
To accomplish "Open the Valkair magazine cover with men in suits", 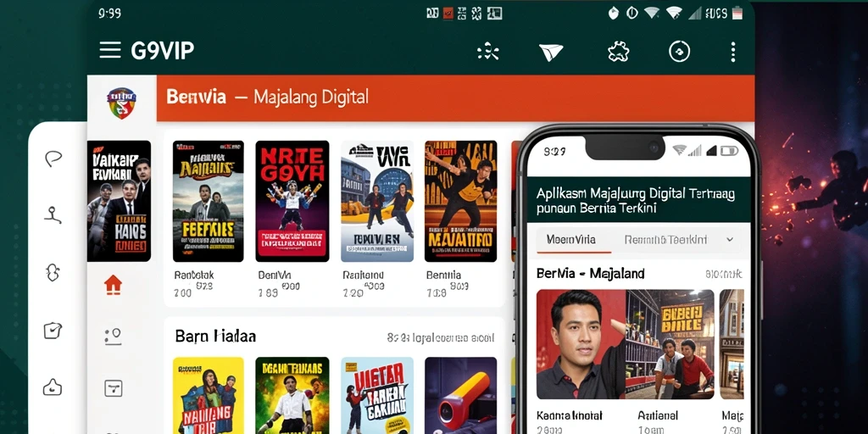I will coord(119,201).
